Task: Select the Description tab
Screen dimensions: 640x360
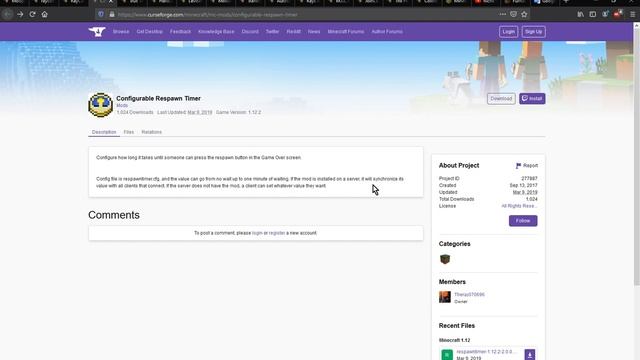Action: pyautogui.click(x=104, y=132)
